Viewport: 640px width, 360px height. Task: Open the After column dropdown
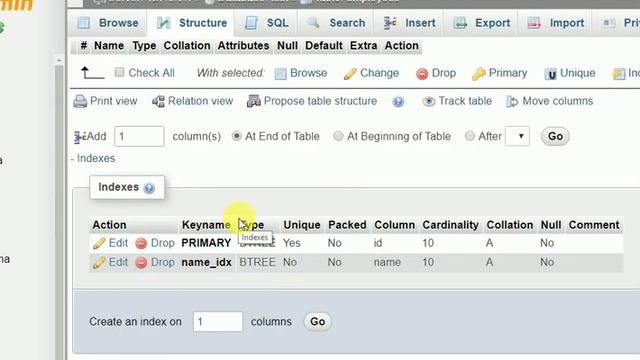point(517,136)
